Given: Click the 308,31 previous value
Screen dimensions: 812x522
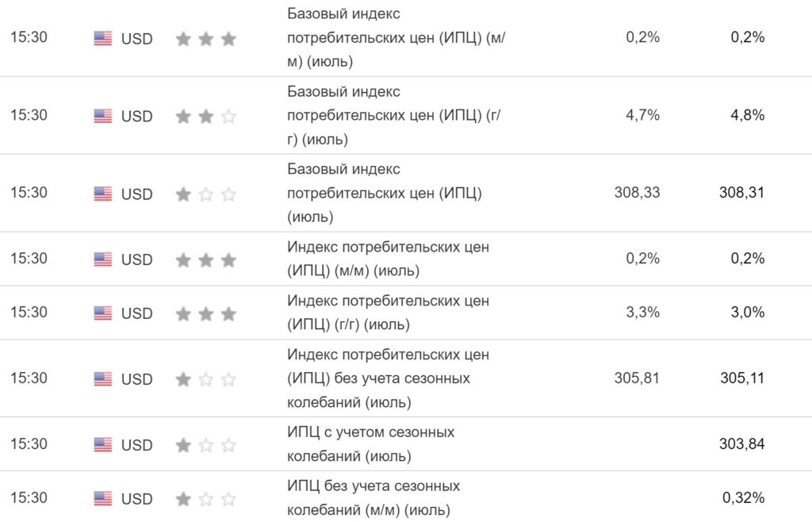Looking at the screenshot, I should click(742, 192).
